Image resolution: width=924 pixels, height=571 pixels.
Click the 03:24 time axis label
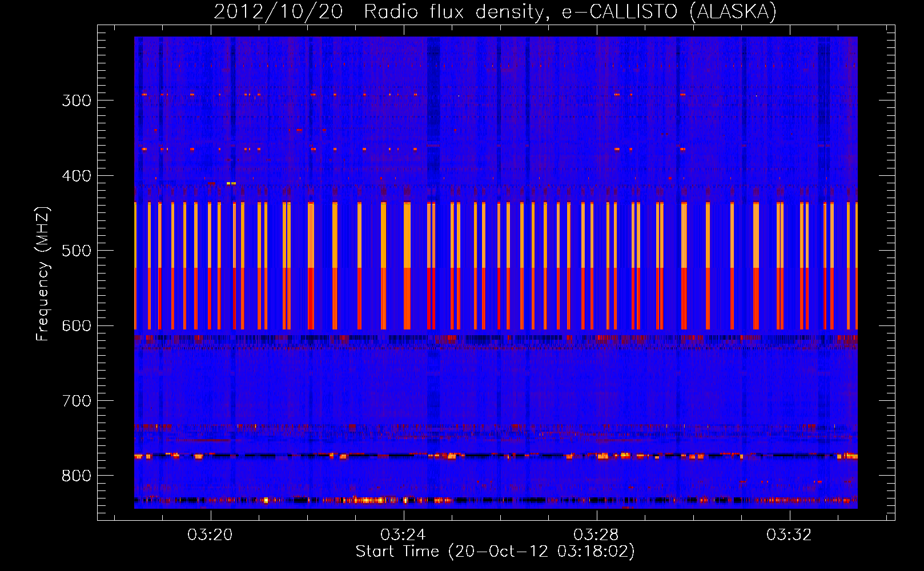tap(403, 535)
